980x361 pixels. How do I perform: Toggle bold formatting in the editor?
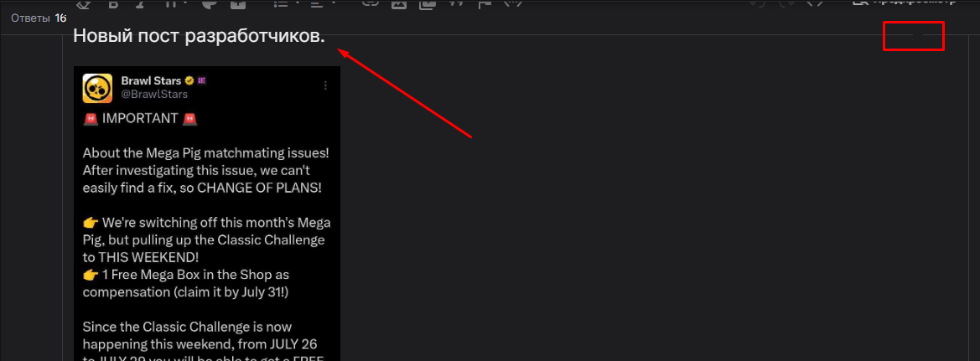click(113, 3)
